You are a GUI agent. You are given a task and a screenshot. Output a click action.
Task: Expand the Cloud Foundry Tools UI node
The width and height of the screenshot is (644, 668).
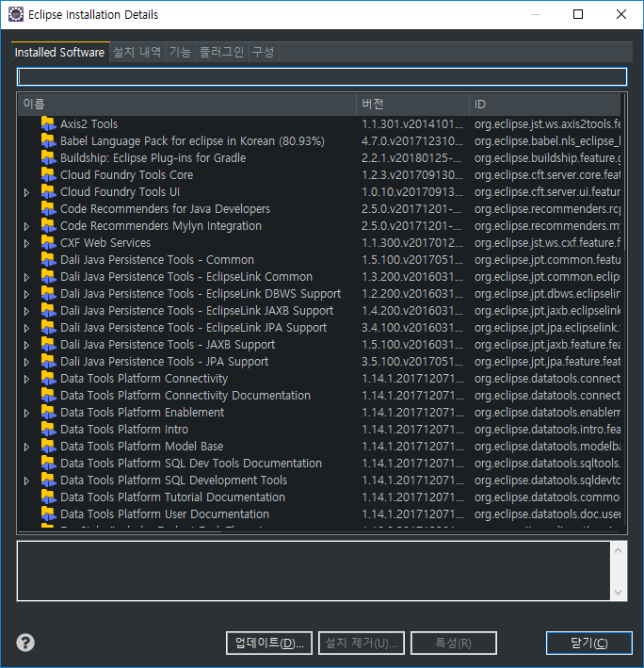tap(26, 192)
